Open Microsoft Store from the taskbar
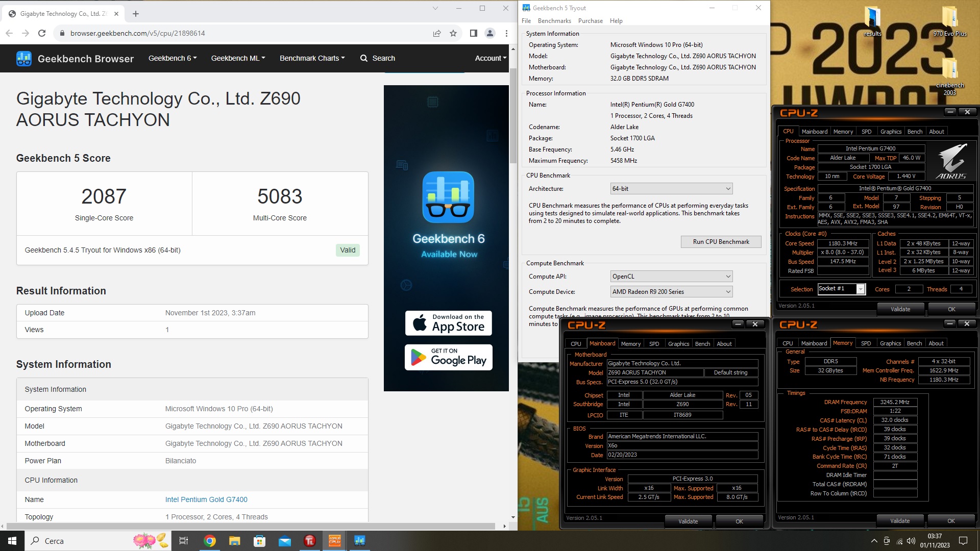 coord(259,541)
